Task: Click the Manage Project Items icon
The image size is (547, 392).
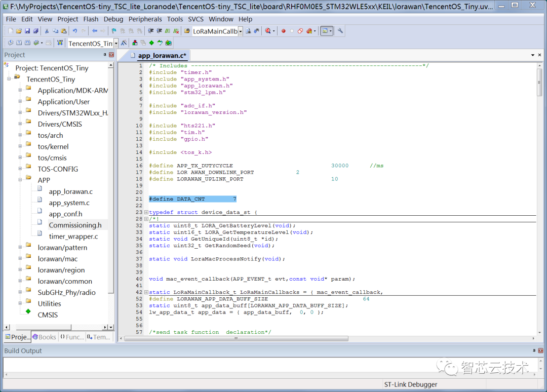Action: [x=135, y=43]
